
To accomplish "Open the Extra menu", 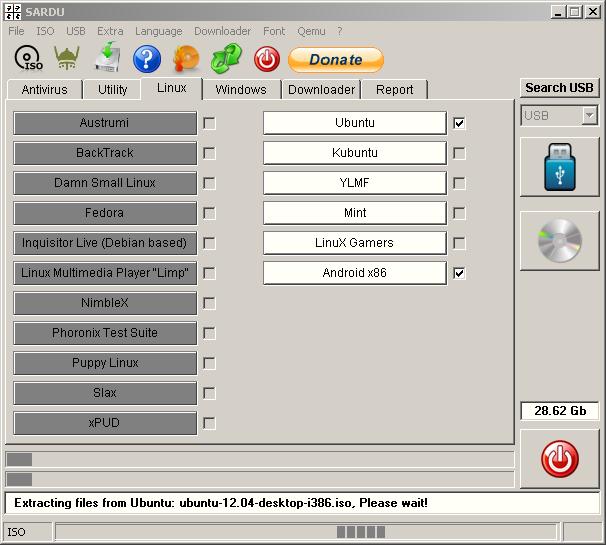I will (110, 31).
